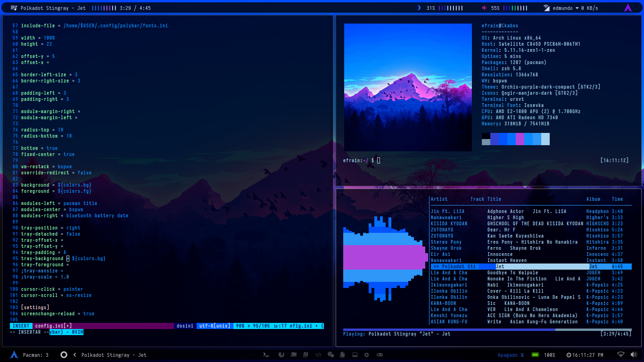Screen dimensions: 644x362
Task: Select the Shayne Orok Ferno row
Action: click(x=531, y=248)
